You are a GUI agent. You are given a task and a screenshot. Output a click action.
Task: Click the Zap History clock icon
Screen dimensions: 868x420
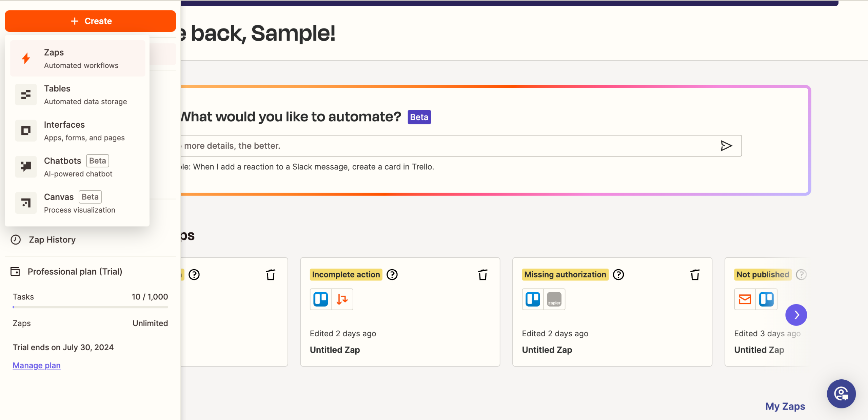16,240
